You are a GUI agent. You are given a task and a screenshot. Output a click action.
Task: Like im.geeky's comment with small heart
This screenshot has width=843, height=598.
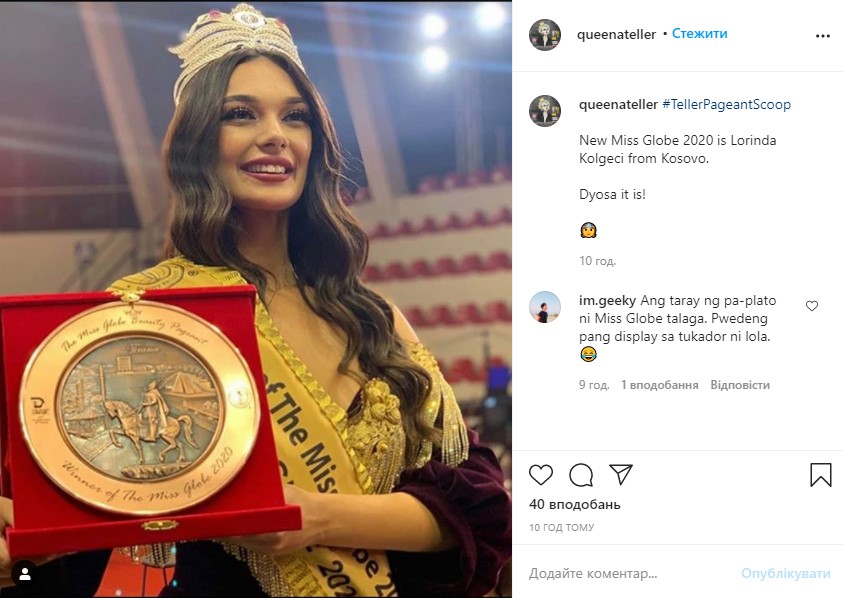(812, 306)
